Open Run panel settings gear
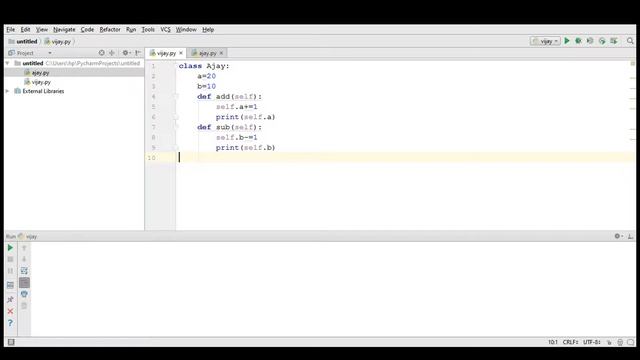This screenshot has width=640, height=360. (618, 236)
